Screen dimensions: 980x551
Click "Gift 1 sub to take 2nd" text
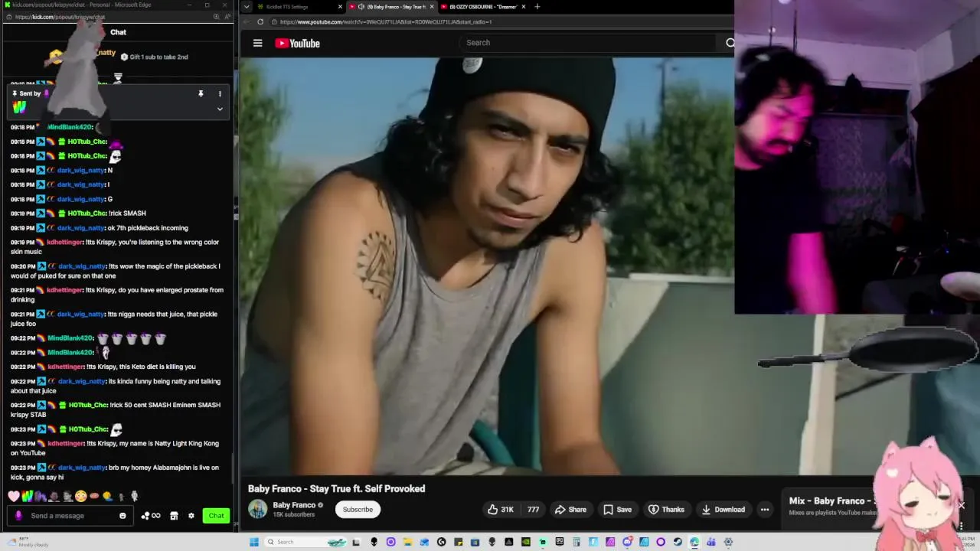(158, 57)
